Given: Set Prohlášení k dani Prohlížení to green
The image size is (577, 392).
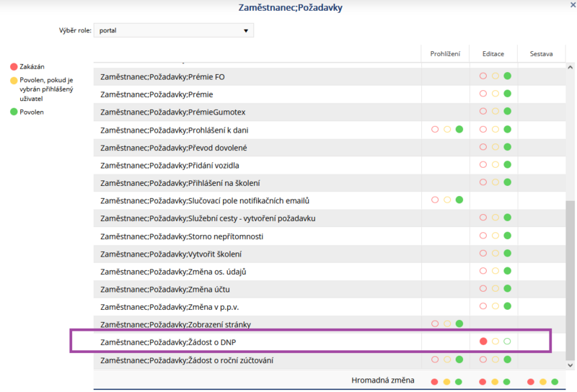Looking at the screenshot, I should (x=459, y=130).
